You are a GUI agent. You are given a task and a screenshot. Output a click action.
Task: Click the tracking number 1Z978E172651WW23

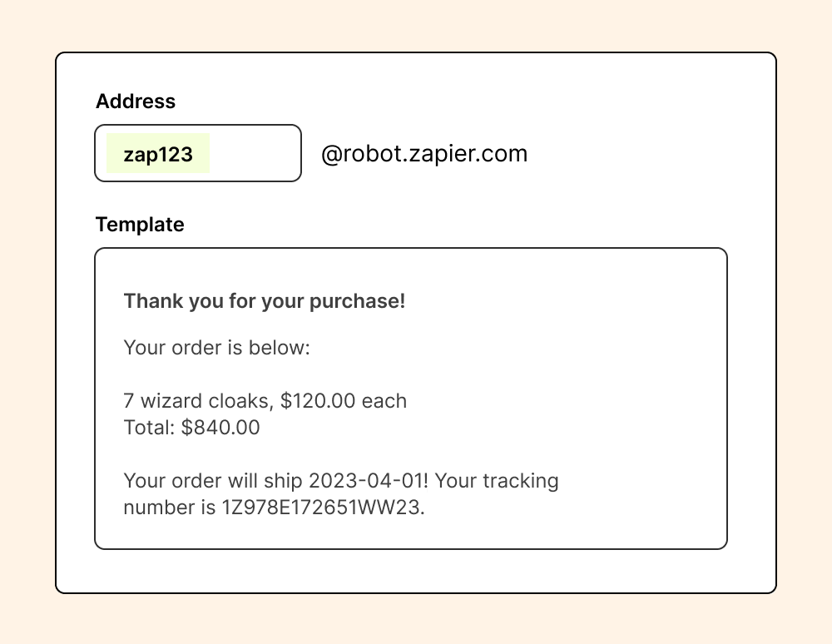click(x=323, y=508)
